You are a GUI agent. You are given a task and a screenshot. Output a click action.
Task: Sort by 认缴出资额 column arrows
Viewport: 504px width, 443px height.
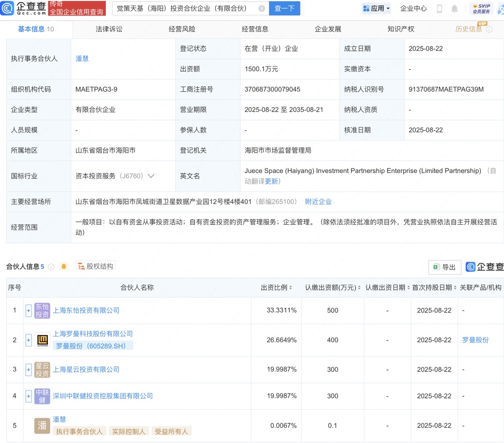point(359,288)
